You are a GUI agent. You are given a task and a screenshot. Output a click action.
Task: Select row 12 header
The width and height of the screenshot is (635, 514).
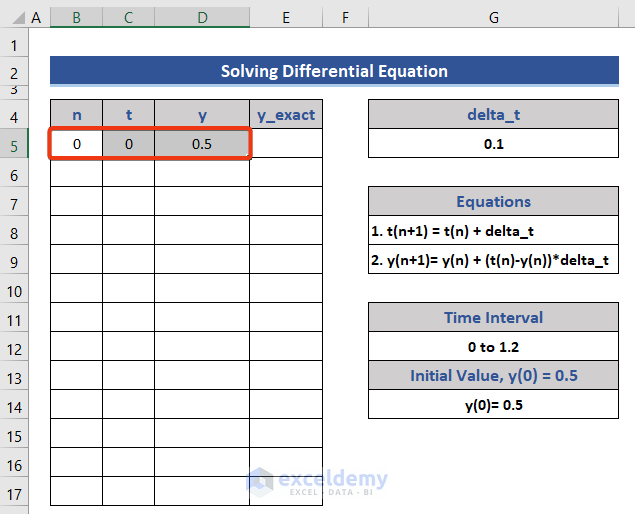[14, 346]
